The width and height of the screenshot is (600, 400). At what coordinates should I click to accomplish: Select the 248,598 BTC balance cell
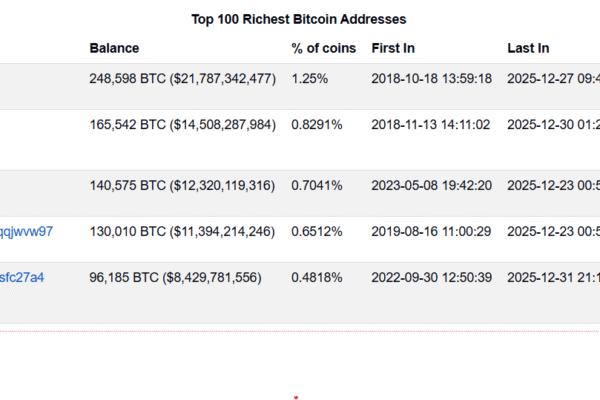pos(182,79)
